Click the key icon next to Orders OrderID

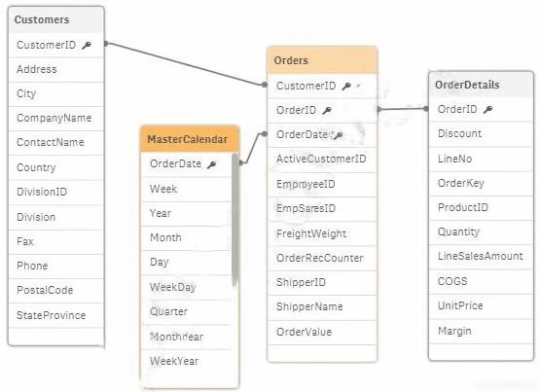pyautogui.click(x=327, y=111)
